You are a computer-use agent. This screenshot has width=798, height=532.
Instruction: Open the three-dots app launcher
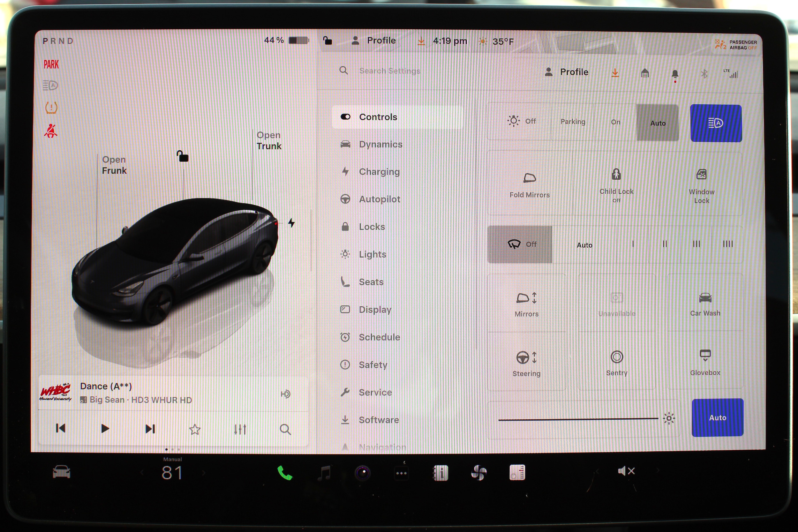tap(401, 473)
